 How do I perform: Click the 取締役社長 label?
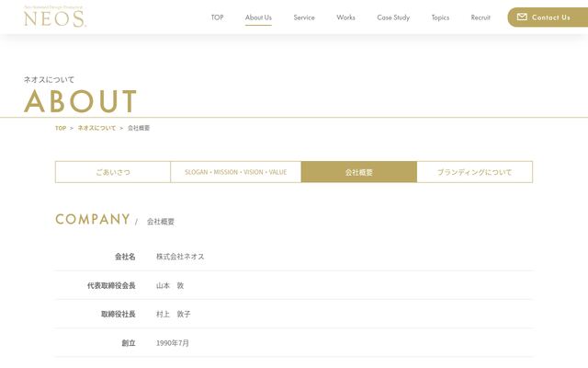tap(119, 315)
